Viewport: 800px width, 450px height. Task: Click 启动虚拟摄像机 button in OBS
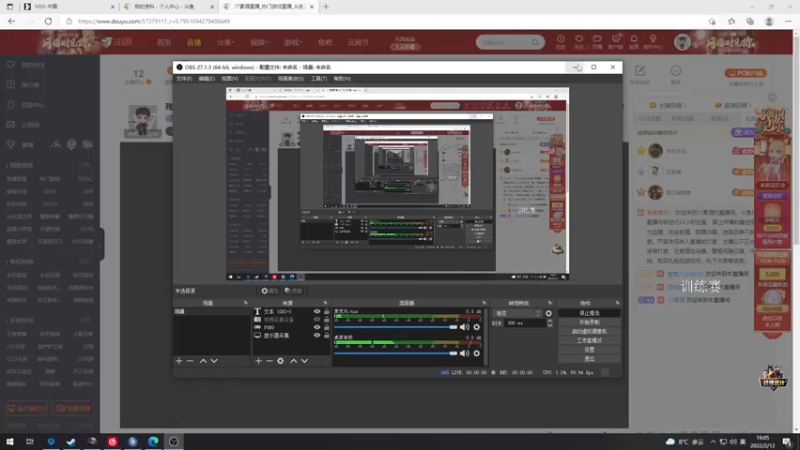589,332
